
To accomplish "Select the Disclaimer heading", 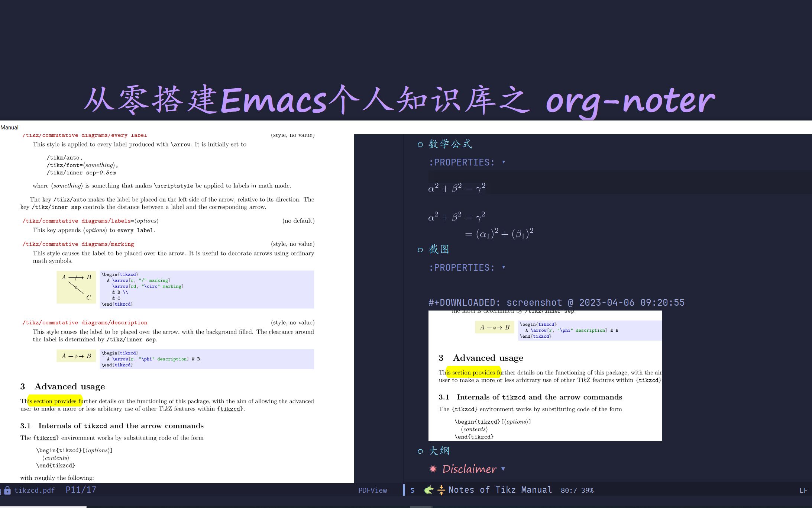I will [x=469, y=469].
